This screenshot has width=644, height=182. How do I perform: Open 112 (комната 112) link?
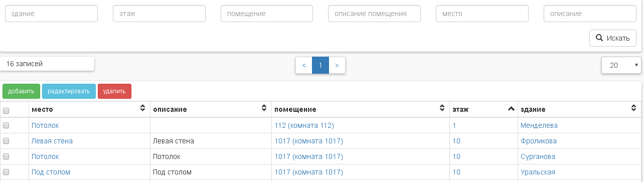point(304,125)
